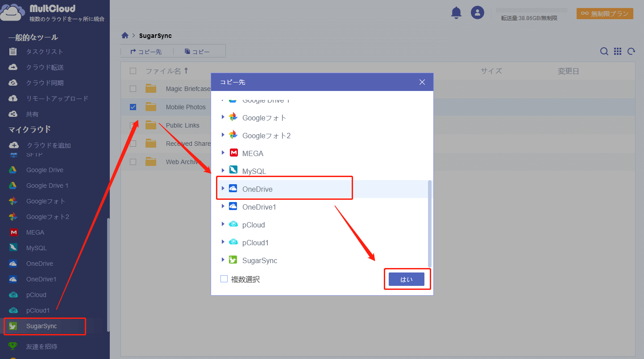Click the コピー toolbar button

point(198,52)
